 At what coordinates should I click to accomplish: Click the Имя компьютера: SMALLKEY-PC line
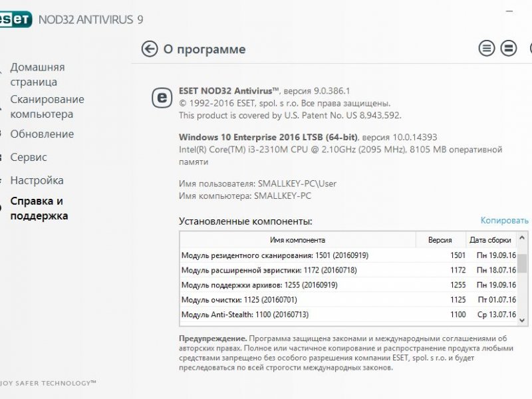click(245, 196)
